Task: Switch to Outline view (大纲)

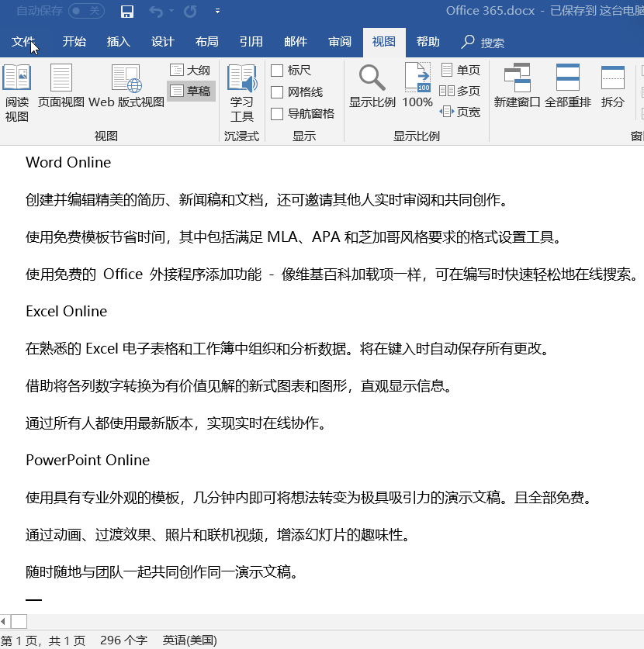Action: pyautogui.click(x=190, y=70)
